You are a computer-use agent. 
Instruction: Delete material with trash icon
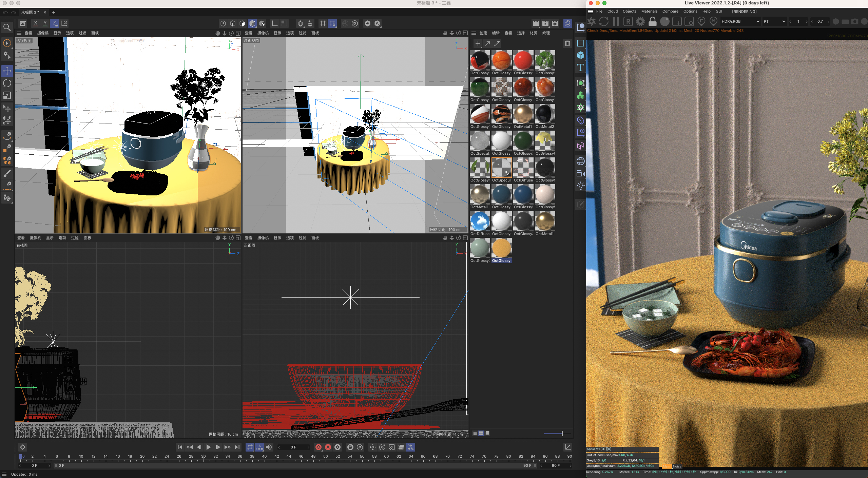tap(567, 43)
